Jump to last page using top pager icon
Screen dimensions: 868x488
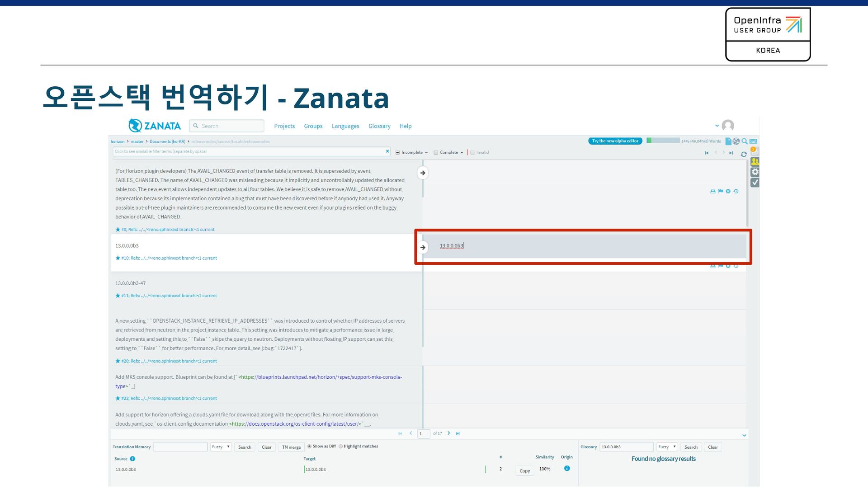[x=731, y=153]
